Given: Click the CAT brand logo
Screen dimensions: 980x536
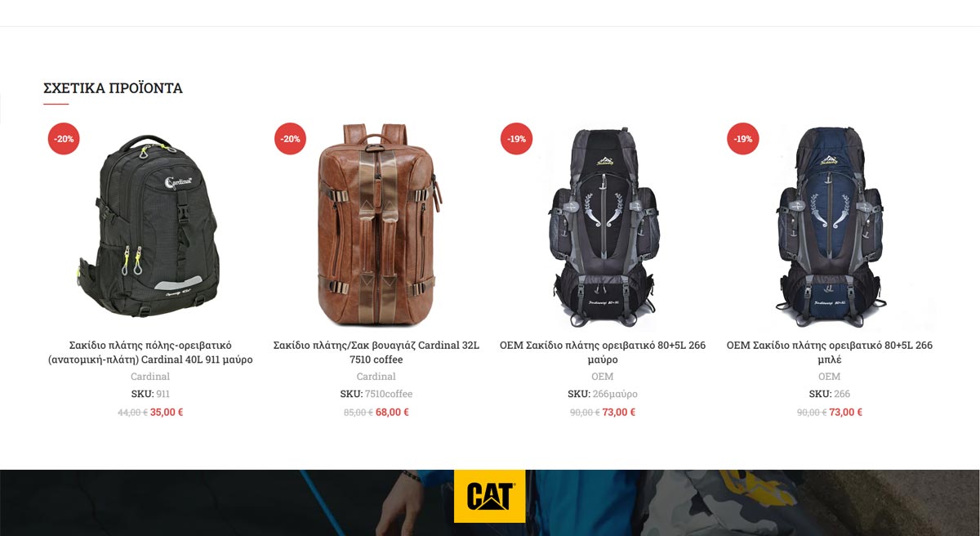Looking at the screenshot, I should (490, 496).
